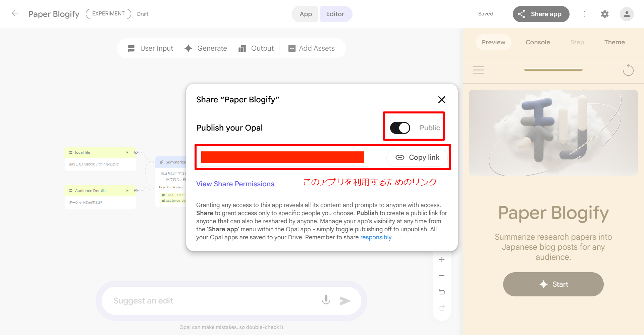The height and width of the screenshot is (335, 644).
Task: Open the three-dot more options menu
Action: (x=585, y=14)
